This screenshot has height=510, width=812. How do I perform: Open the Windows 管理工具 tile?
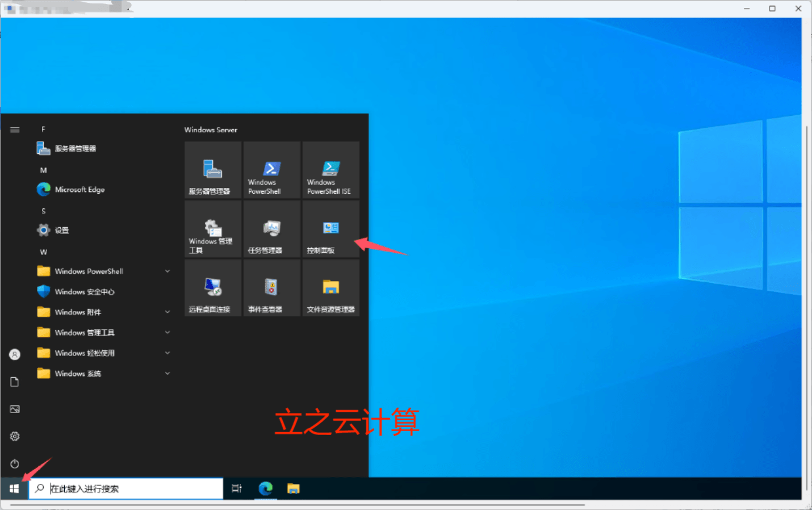point(213,229)
